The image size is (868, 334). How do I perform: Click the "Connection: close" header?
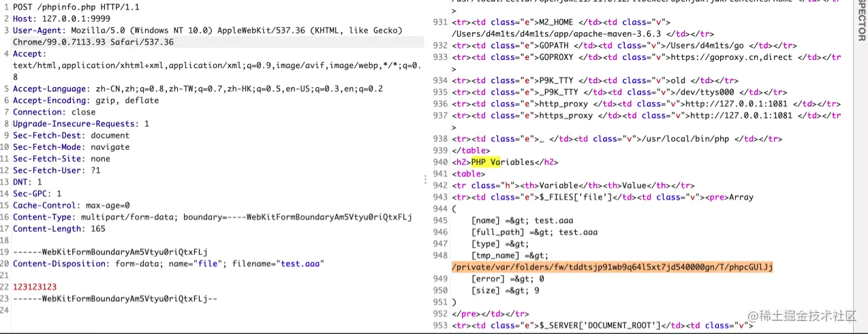click(55, 112)
